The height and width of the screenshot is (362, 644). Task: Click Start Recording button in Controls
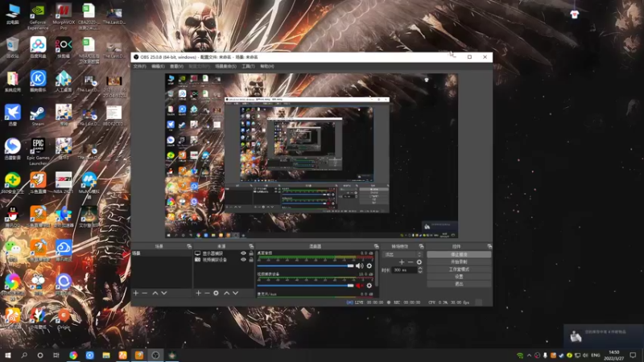(459, 262)
